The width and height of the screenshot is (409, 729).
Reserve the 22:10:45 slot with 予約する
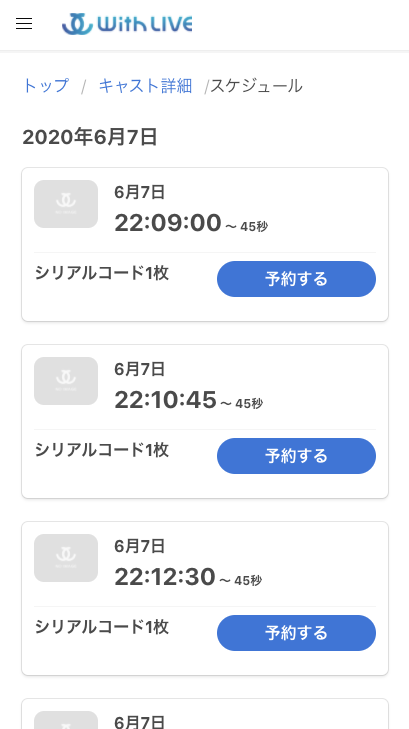coord(297,456)
